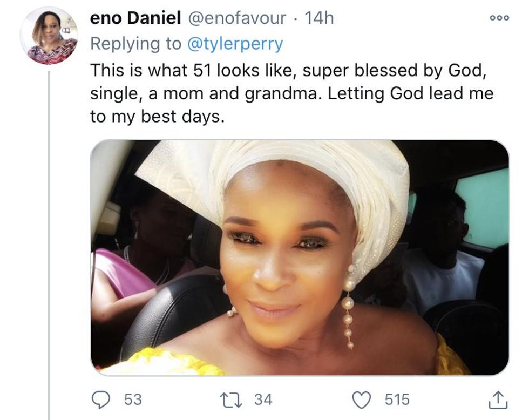Viewport: 529px width, 420px height.
Task: Click the words 'super blessed by God' in tweet
Action: pyautogui.click(x=398, y=71)
